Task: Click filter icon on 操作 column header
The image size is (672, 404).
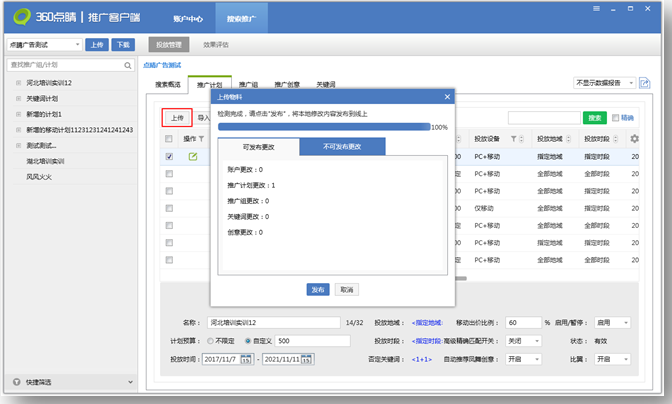Action: pos(201,139)
